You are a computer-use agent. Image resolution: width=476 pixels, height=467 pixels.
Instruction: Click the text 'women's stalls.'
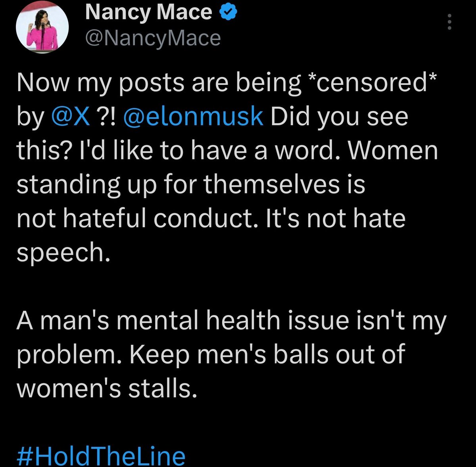click(x=107, y=389)
